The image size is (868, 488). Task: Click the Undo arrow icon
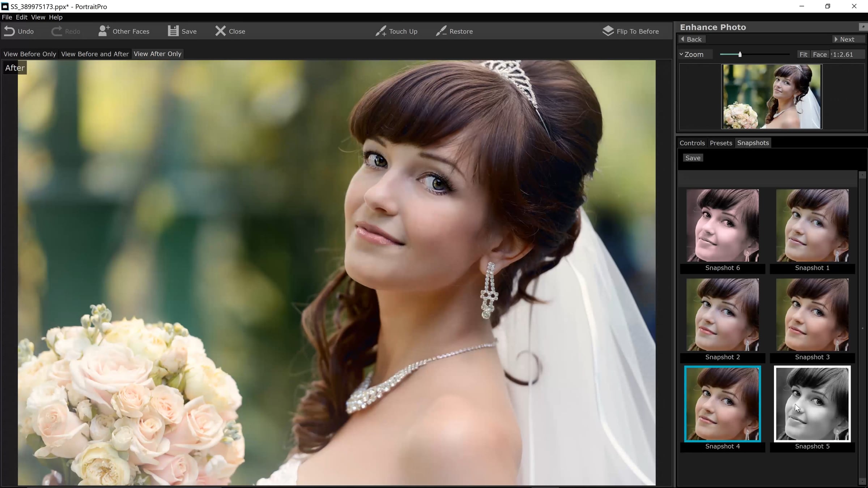[10, 31]
